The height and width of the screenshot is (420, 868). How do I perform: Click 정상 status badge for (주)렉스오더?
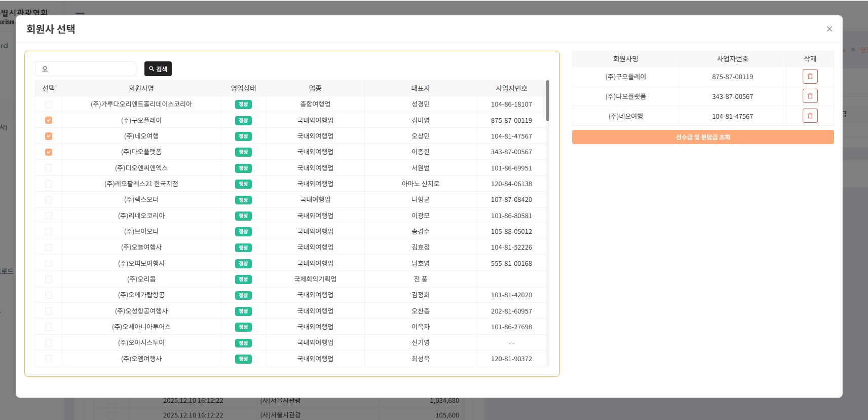[x=243, y=200]
